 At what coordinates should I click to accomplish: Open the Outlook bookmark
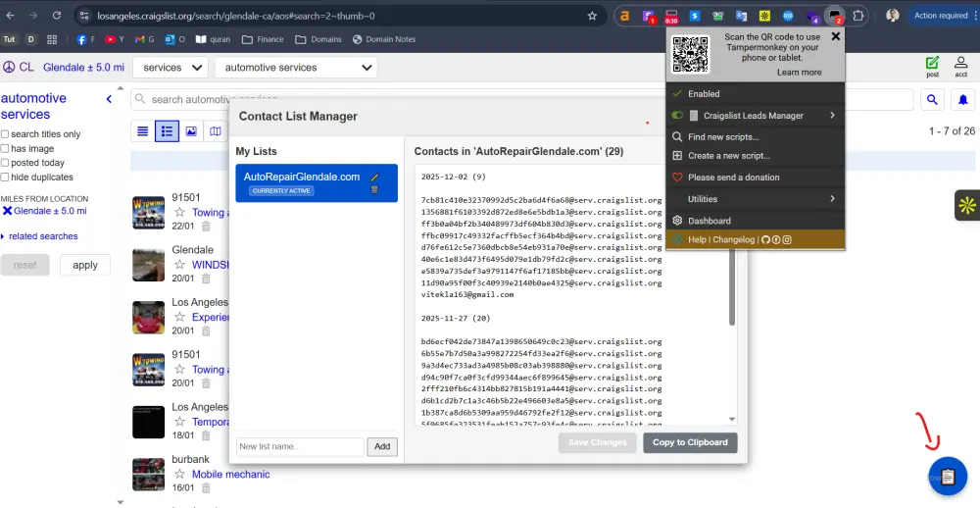click(x=175, y=39)
